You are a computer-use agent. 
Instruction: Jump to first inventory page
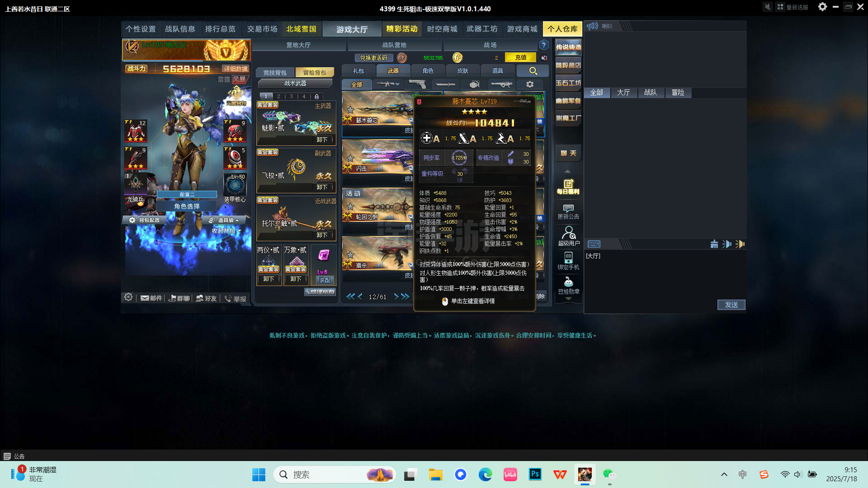point(350,297)
